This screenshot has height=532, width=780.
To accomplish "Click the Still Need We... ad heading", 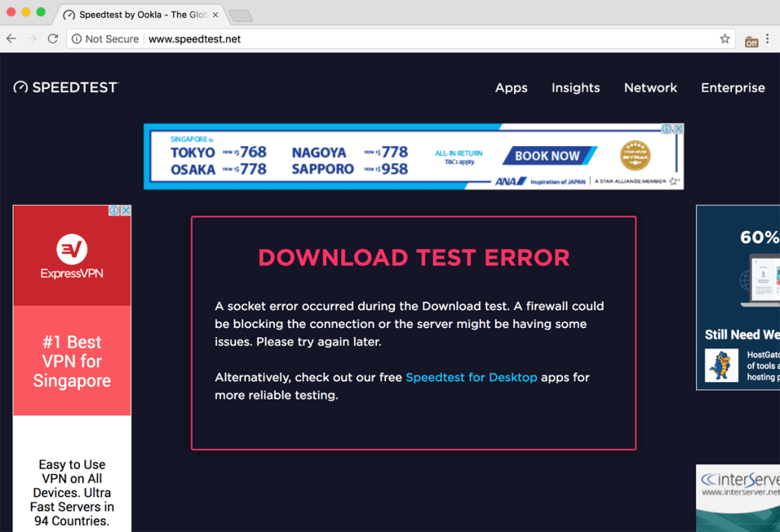I will coord(742,335).
